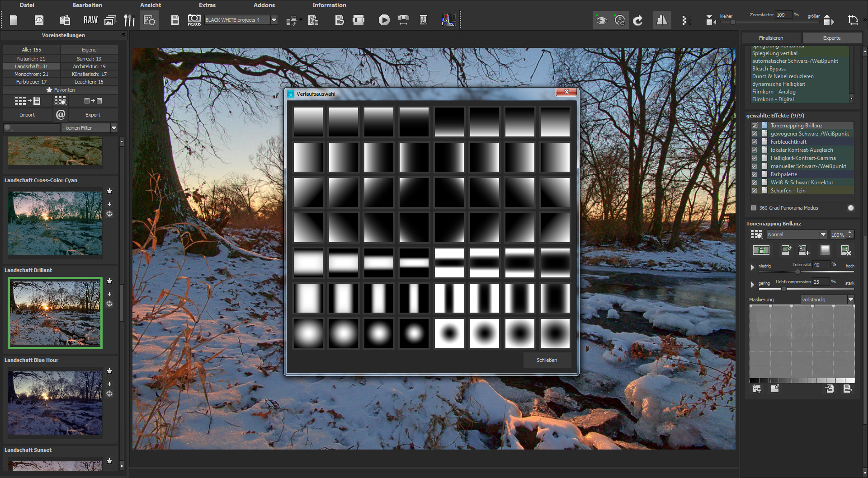Enable 360-Grad Panorama Modus checkbox

754,208
